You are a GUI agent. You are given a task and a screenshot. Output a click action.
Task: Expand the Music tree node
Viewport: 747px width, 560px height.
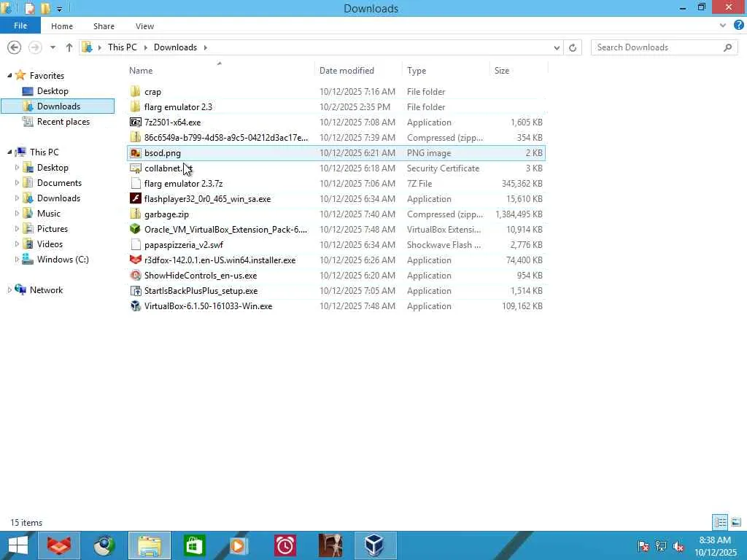point(18,214)
